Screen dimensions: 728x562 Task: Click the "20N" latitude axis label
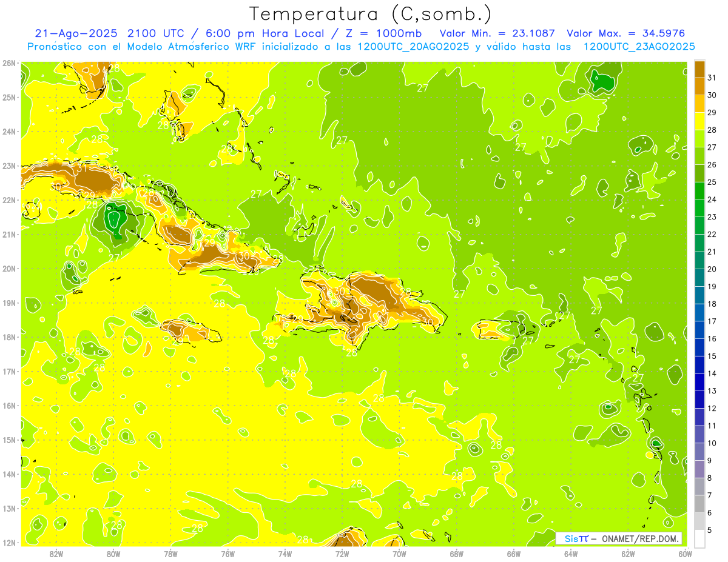coord(8,269)
